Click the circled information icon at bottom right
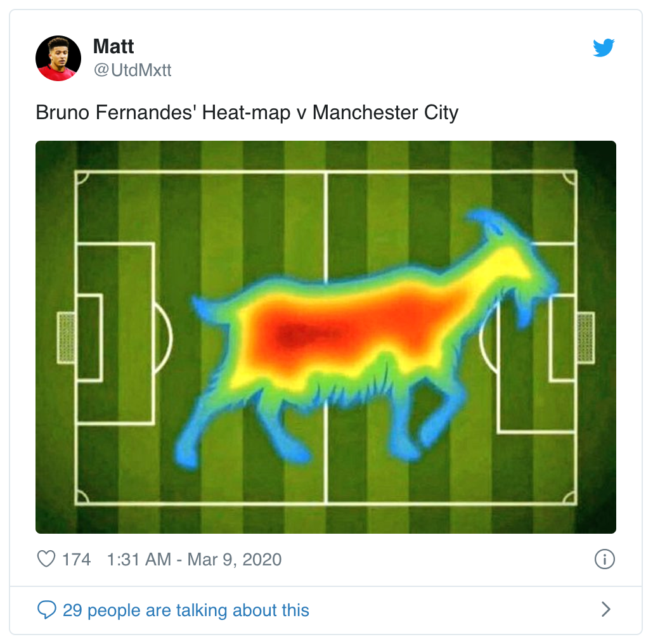Screen dimensions: 653x644 point(605,559)
